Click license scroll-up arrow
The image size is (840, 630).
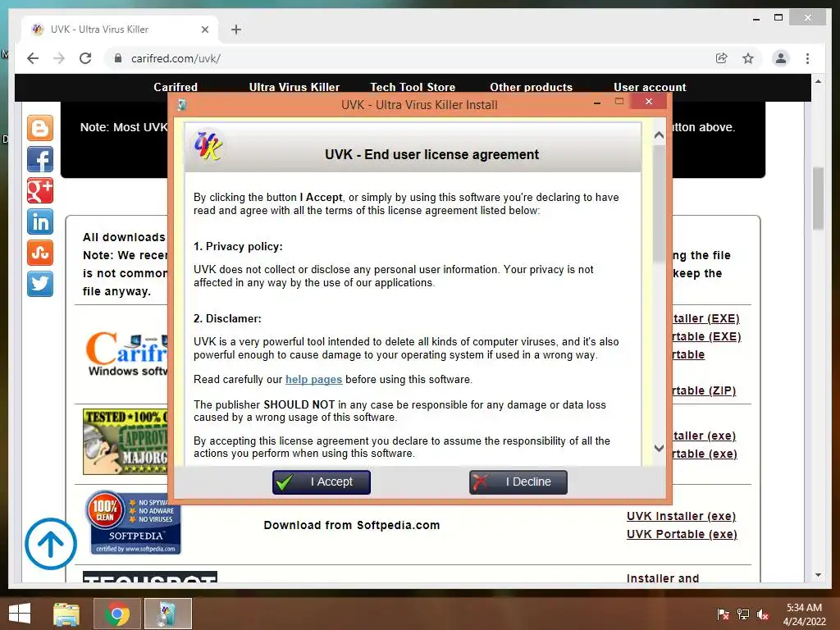click(659, 135)
